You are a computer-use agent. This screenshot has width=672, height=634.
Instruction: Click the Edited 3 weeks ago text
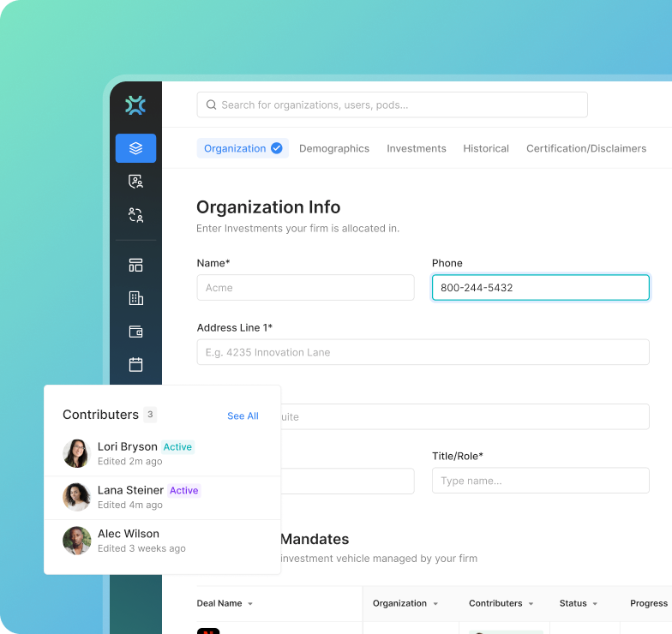tap(141, 548)
